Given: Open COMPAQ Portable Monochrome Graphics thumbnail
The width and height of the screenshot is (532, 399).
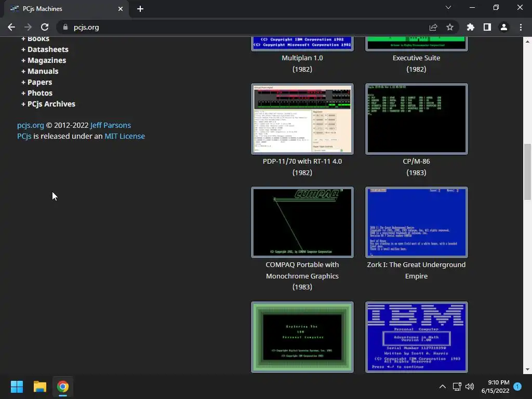Looking at the screenshot, I should [302, 222].
